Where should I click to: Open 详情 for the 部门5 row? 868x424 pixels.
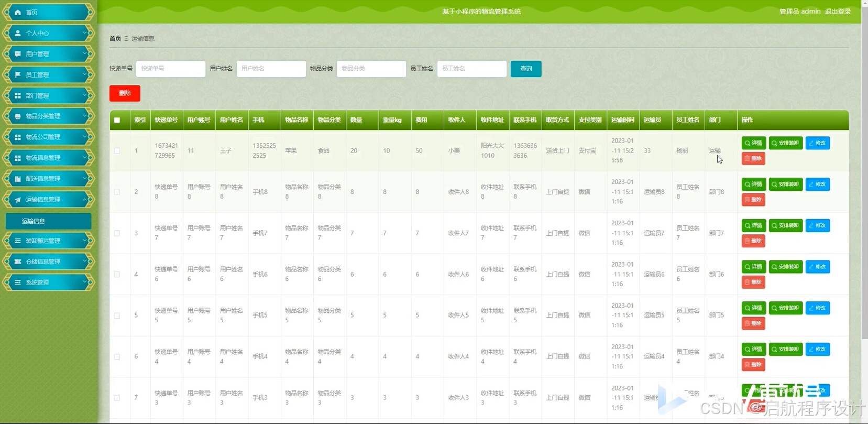point(754,308)
